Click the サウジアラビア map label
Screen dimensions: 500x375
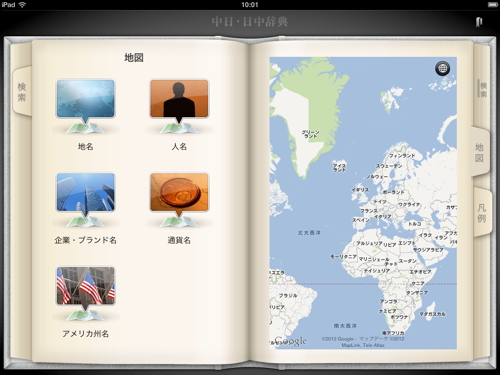tap(429, 250)
